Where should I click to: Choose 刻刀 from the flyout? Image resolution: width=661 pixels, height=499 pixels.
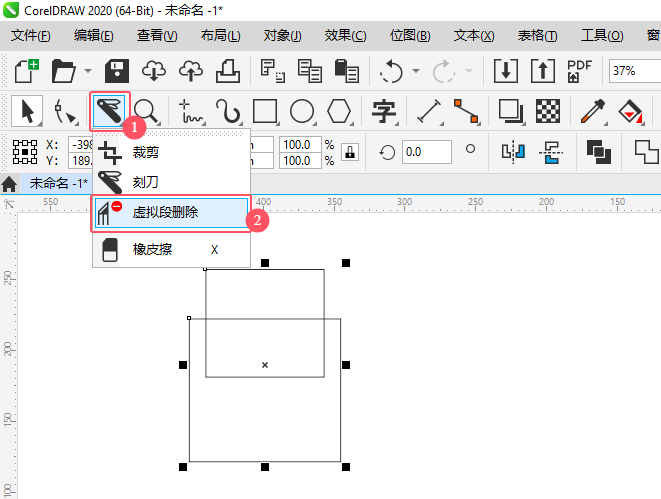pyautogui.click(x=172, y=182)
